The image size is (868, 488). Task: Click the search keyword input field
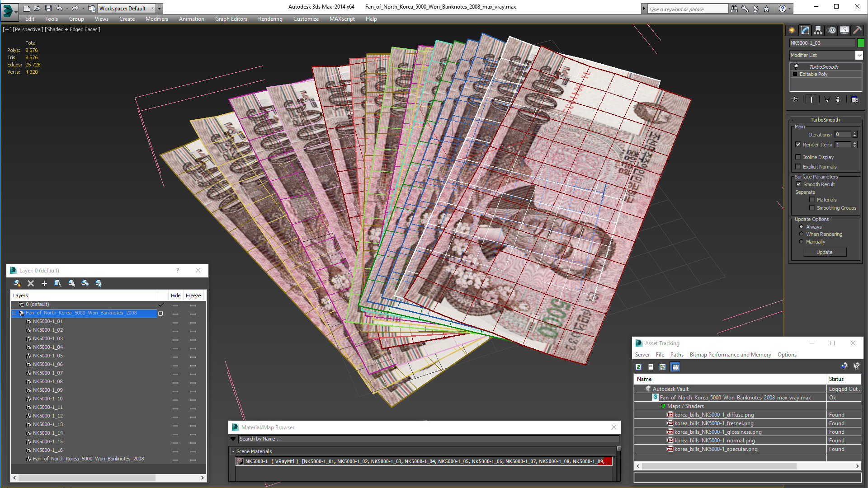click(x=687, y=9)
